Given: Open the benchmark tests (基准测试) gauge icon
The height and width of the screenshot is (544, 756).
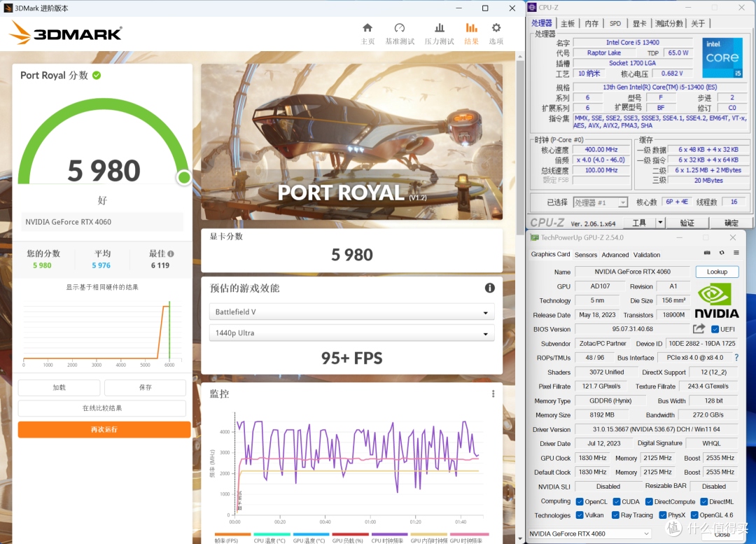Looking at the screenshot, I should [x=399, y=28].
